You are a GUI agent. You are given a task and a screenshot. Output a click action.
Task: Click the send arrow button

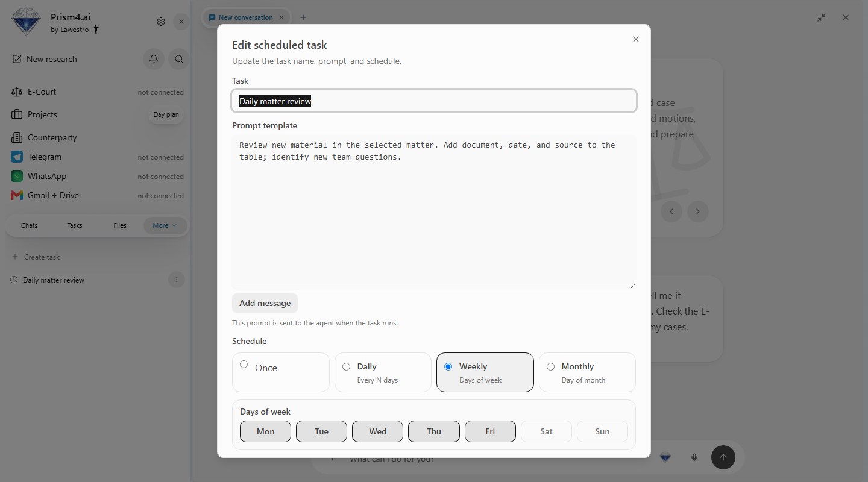pos(723,457)
